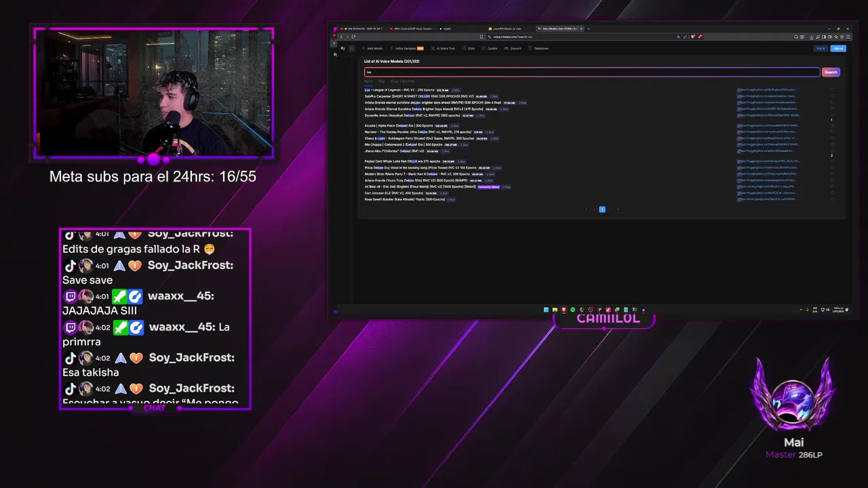Click the voice-models site logo icon
The height and width of the screenshot is (488, 868).
pyautogui.click(x=343, y=48)
